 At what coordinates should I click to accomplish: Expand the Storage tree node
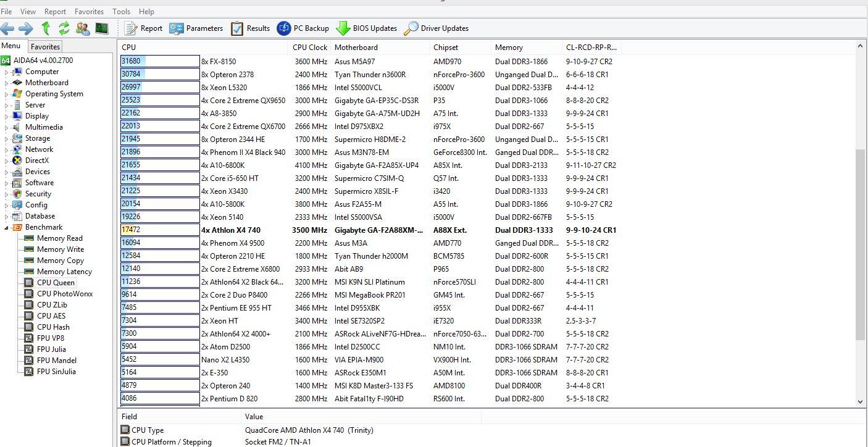(x=7, y=138)
